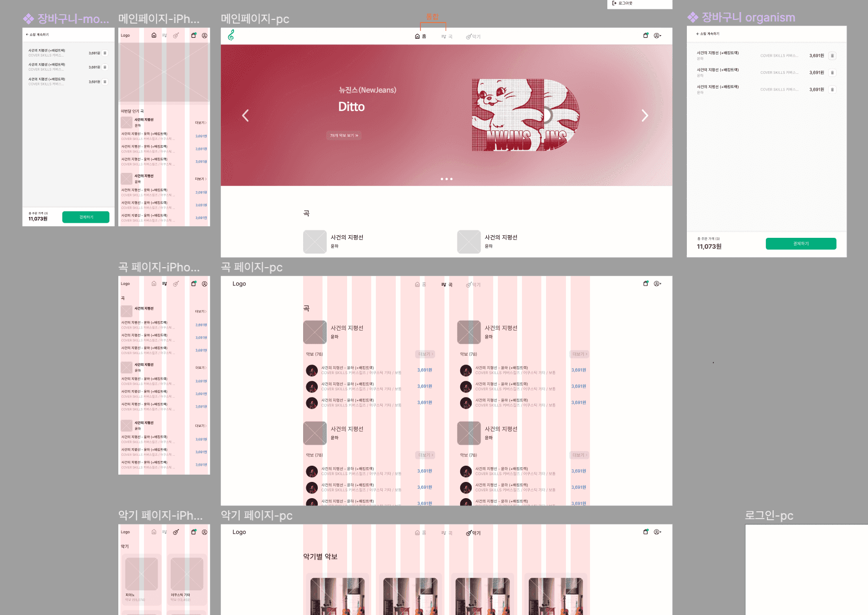
Task: Tap guitar icon in 곡 페이지-iPho header
Action: pos(176,284)
